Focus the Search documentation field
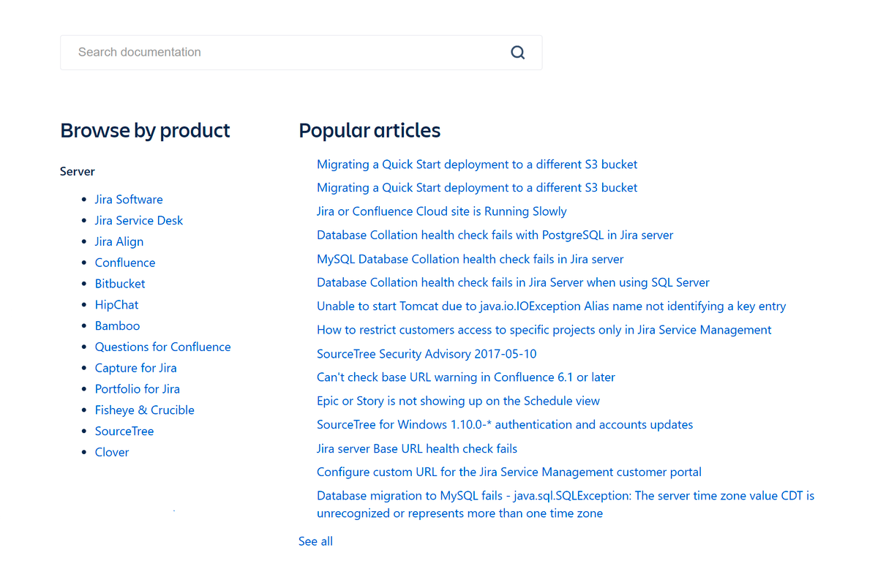The width and height of the screenshot is (878, 588). click(301, 53)
